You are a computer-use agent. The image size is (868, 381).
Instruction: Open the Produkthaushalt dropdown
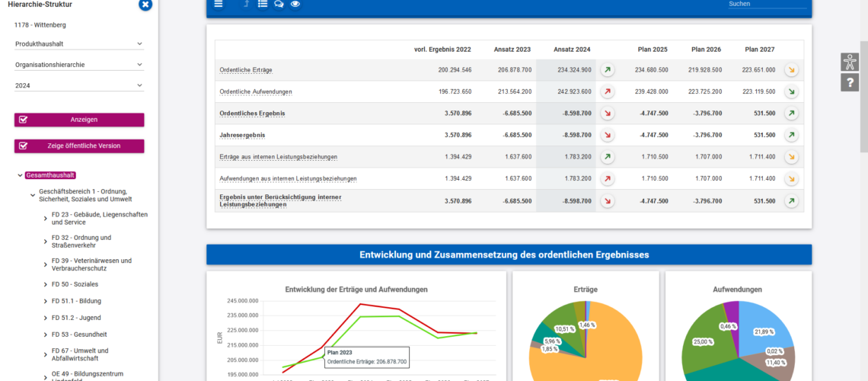point(79,43)
